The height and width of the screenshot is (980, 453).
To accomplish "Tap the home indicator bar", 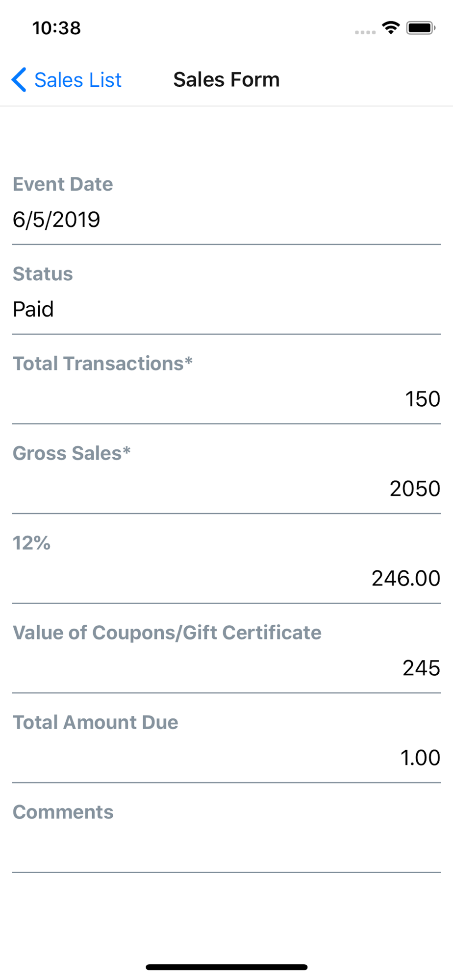I will [x=226, y=967].
